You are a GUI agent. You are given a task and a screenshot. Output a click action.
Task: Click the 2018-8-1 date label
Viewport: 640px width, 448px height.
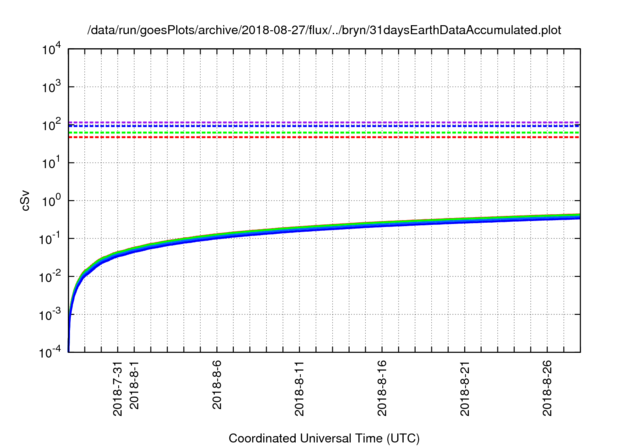(x=134, y=384)
